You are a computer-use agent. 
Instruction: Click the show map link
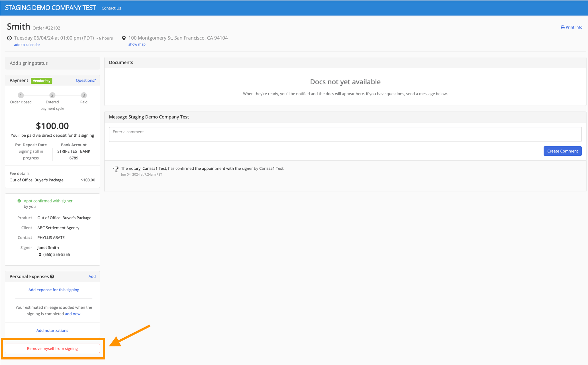click(x=137, y=44)
